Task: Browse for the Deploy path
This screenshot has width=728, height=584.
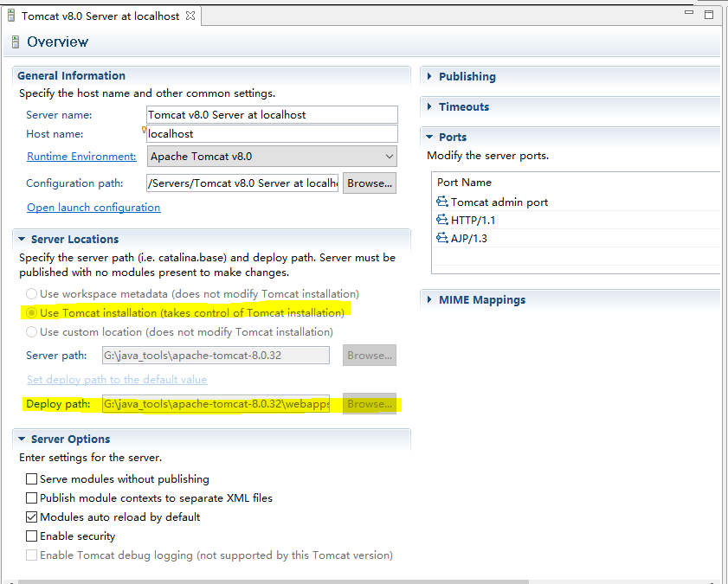Action: click(x=370, y=404)
